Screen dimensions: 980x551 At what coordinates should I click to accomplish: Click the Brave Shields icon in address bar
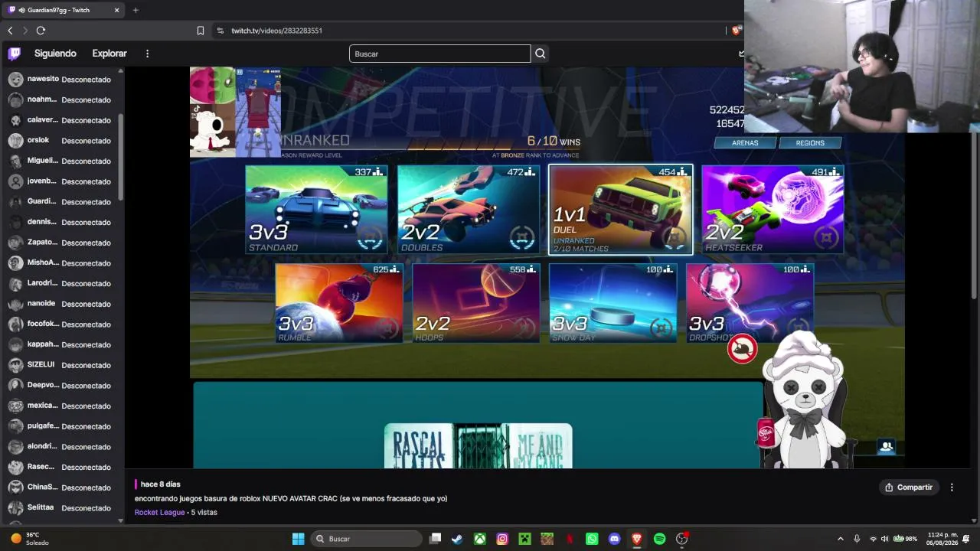736,31
